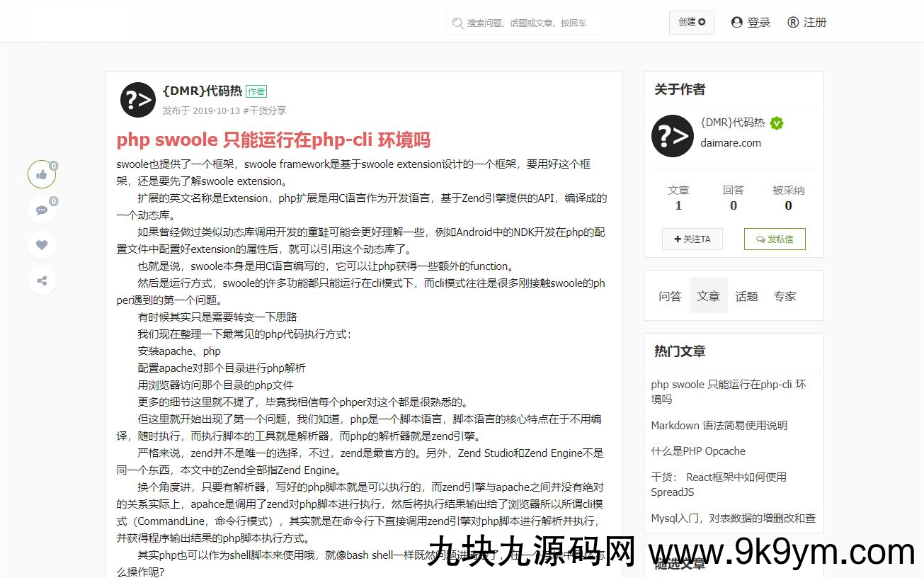924x578 pixels.
Task: Favorite the article with heart icon
Action: pos(42,244)
